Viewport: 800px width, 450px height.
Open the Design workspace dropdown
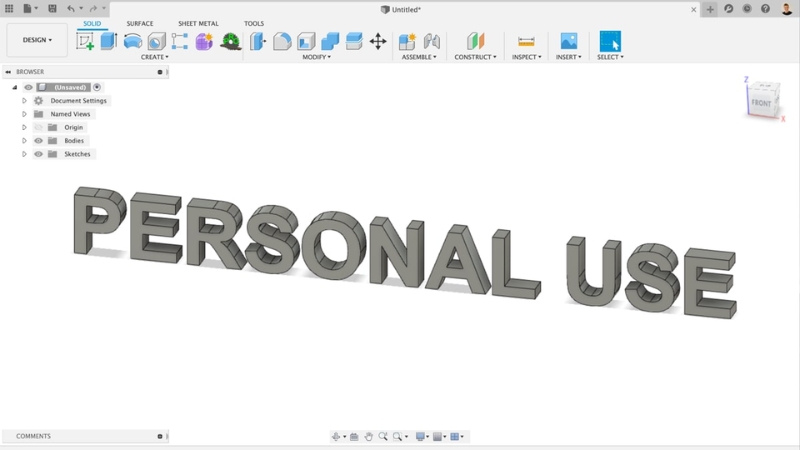point(38,40)
